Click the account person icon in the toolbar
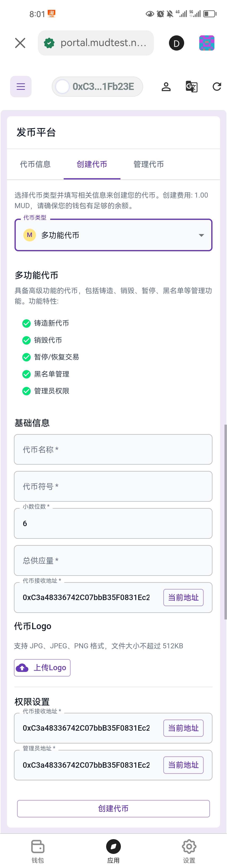Image resolution: width=227 pixels, height=868 pixels. click(166, 86)
